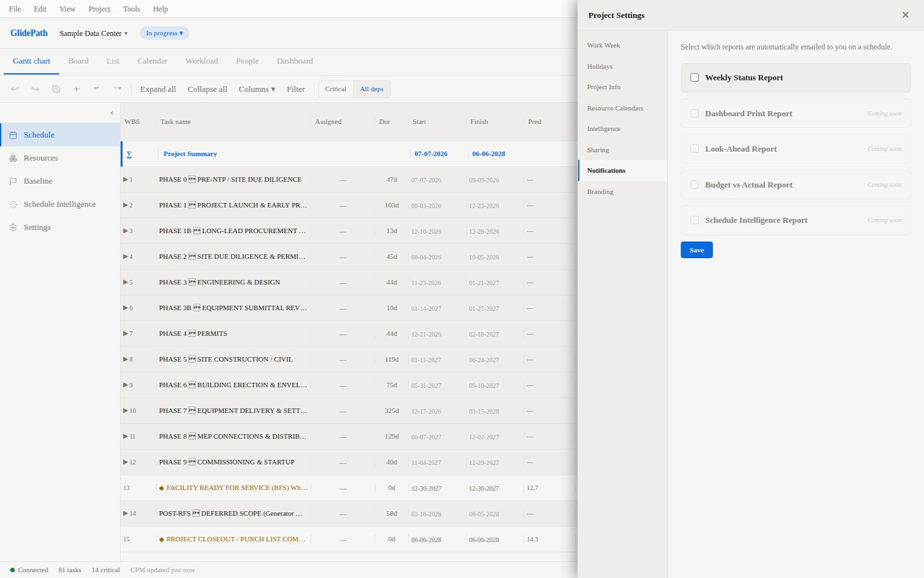The height and width of the screenshot is (578, 924).
Task: Click the Resources icon in sidebar
Action: coord(13,158)
